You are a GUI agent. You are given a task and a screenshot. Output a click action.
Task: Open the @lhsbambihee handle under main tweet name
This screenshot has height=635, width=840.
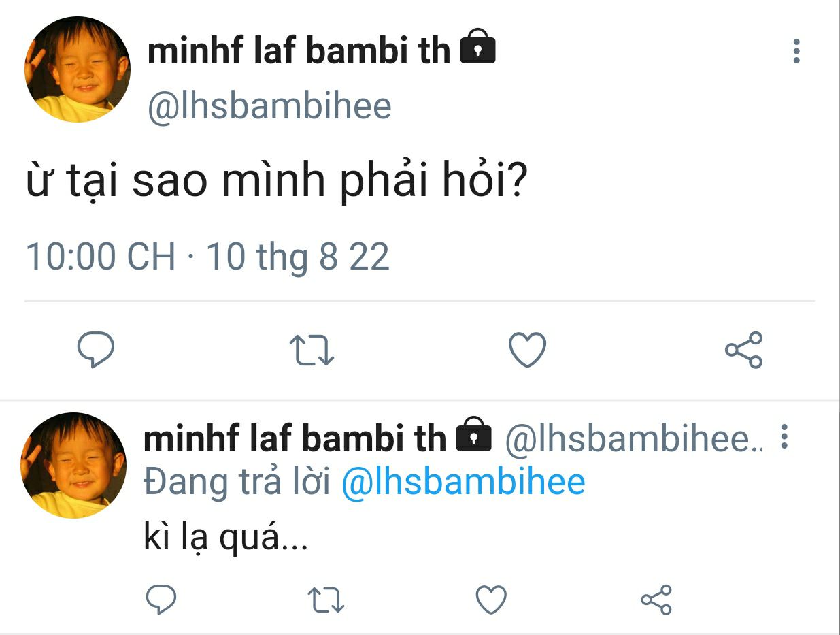(x=269, y=106)
